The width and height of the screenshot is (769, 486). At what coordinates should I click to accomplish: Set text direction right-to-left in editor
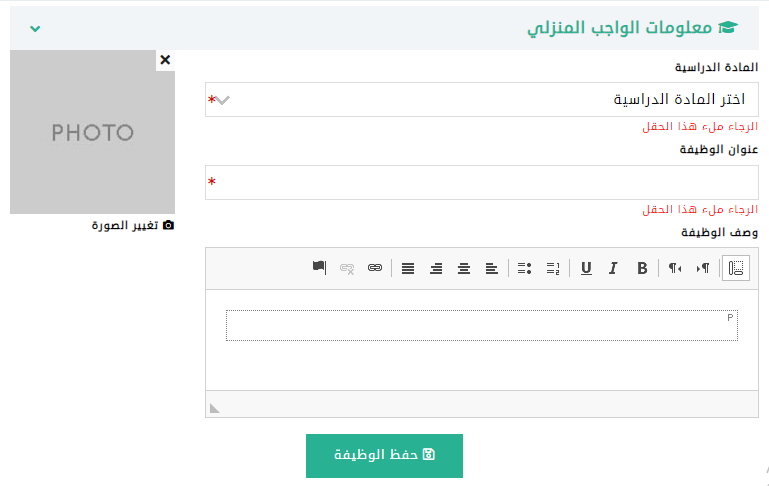click(675, 268)
